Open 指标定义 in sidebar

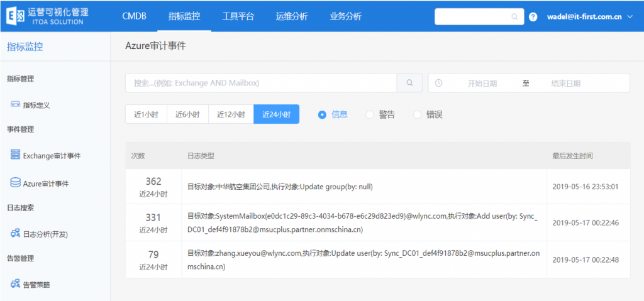(36, 106)
